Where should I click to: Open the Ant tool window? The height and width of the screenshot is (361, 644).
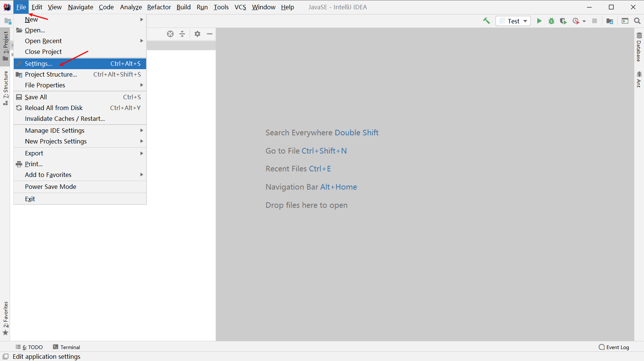coord(639,79)
